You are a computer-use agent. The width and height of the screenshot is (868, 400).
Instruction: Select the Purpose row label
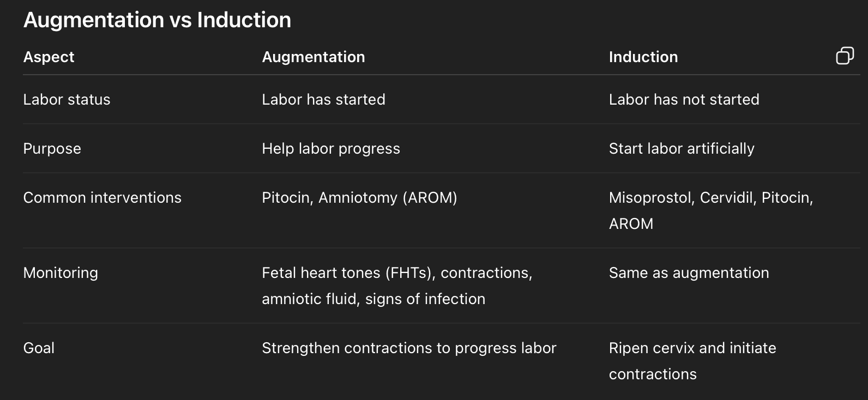(x=52, y=148)
